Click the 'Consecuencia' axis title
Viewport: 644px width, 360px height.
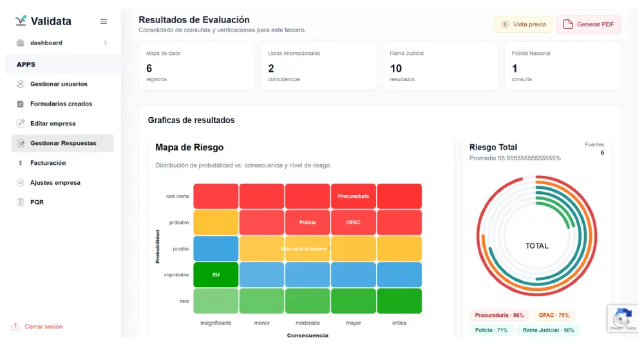(308, 336)
